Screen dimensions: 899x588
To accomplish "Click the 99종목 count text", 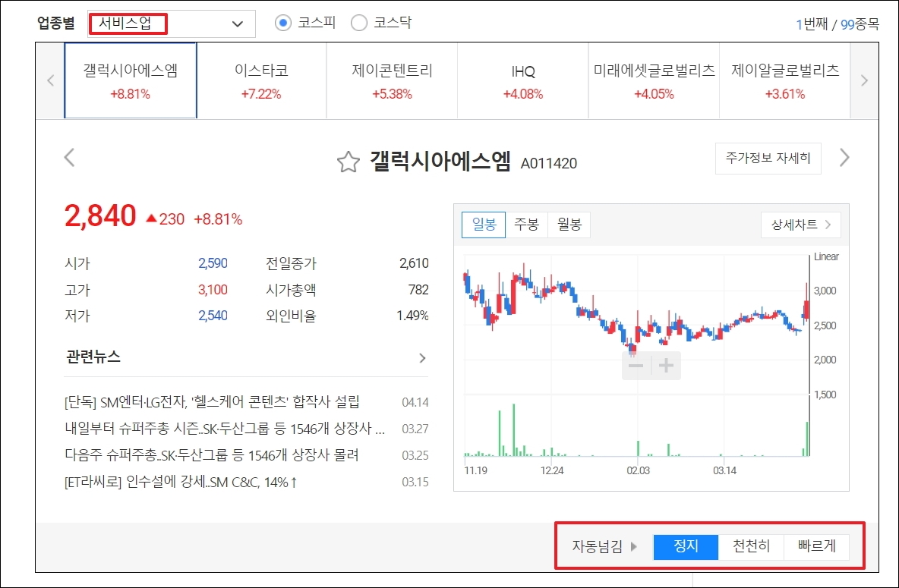I will point(860,24).
